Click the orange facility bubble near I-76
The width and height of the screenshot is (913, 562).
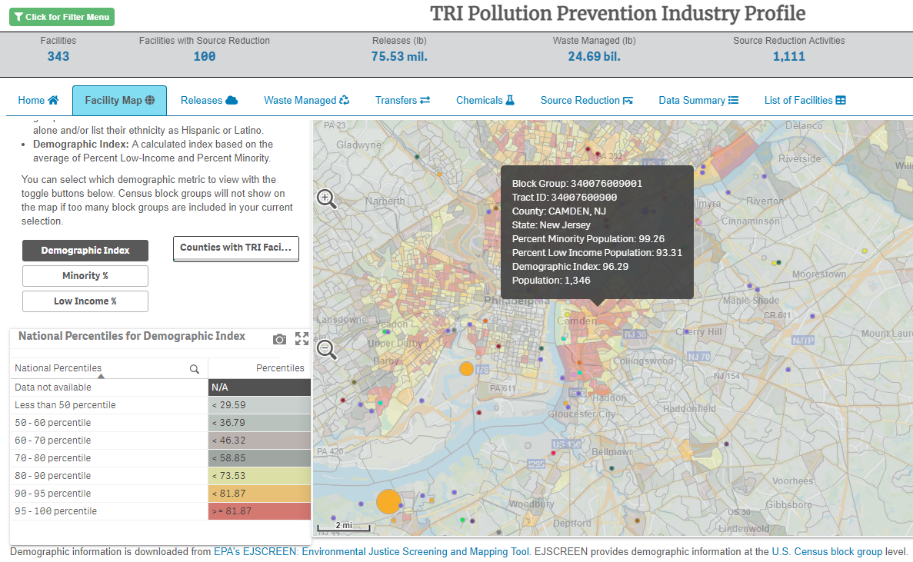[x=466, y=369]
